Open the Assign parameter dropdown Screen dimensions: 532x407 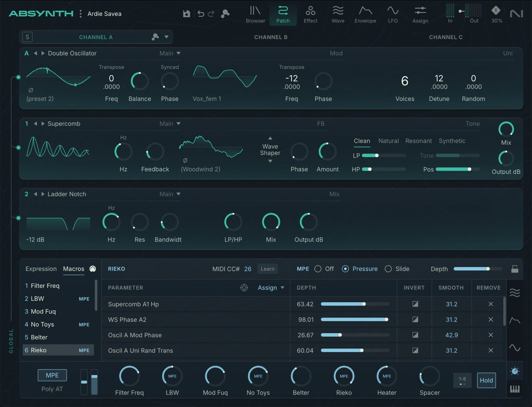[x=271, y=288]
